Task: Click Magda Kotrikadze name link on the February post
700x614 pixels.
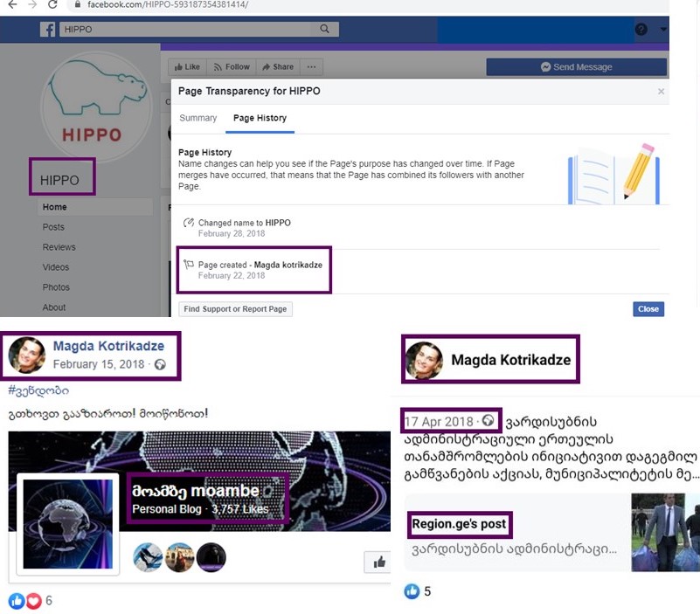Action: 108,346
